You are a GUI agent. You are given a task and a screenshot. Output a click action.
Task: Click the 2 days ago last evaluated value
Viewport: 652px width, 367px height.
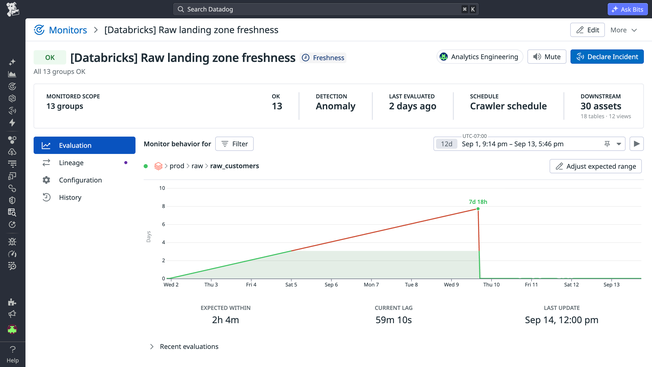click(x=412, y=106)
